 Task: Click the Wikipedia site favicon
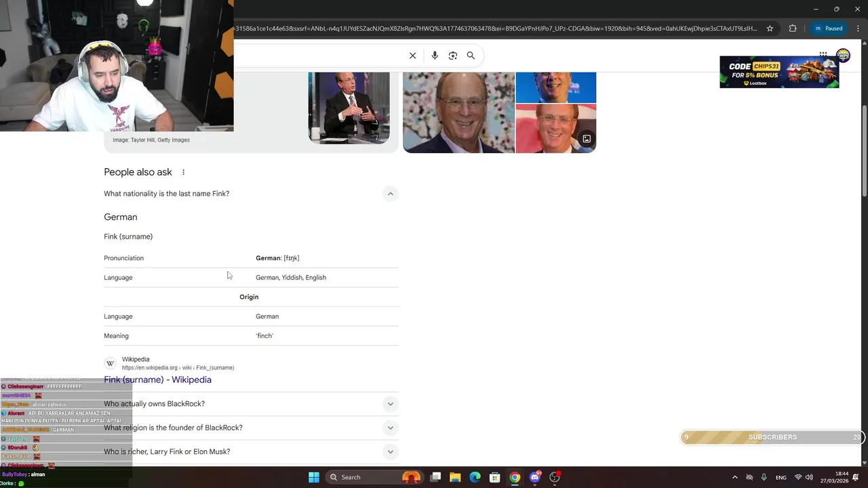point(110,363)
